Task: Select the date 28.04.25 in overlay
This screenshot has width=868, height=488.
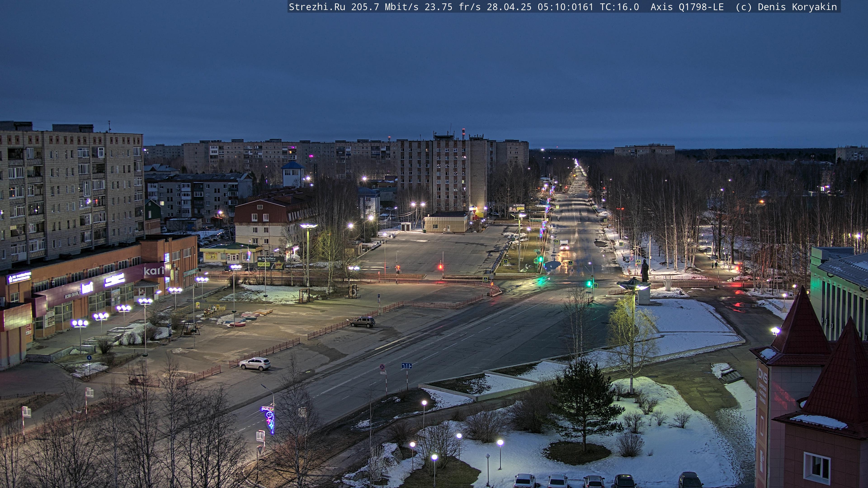Action: 509,7
